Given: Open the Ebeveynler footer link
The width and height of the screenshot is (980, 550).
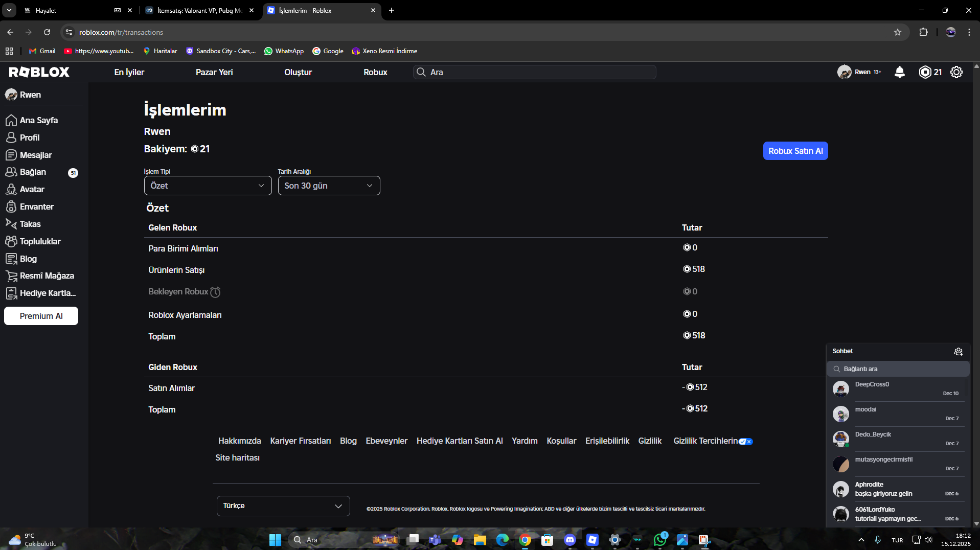Looking at the screenshot, I should pyautogui.click(x=386, y=441).
